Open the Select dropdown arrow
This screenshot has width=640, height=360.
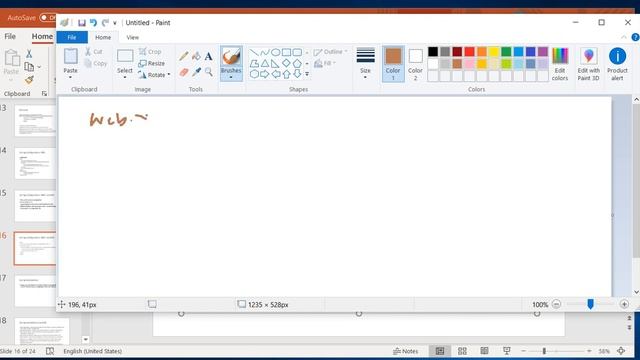pos(125,77)
